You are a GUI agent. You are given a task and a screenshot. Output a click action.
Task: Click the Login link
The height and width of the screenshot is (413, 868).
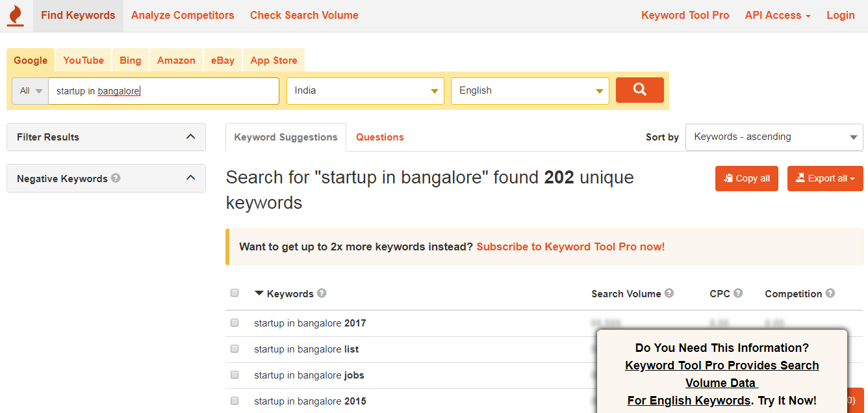(x=841, y=16)
